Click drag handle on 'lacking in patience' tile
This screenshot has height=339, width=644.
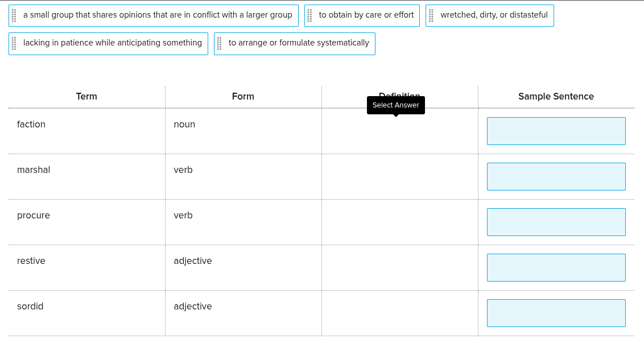tap(14, 44)
